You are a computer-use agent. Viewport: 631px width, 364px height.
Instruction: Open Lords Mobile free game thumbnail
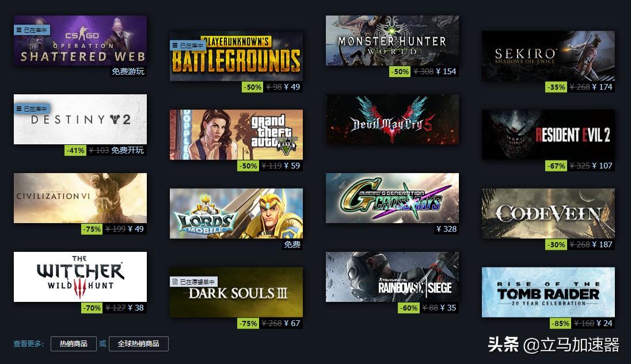236,213
